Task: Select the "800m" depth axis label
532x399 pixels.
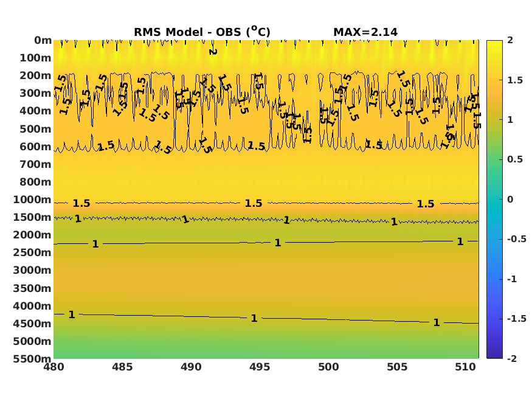Action: [35, 182]
